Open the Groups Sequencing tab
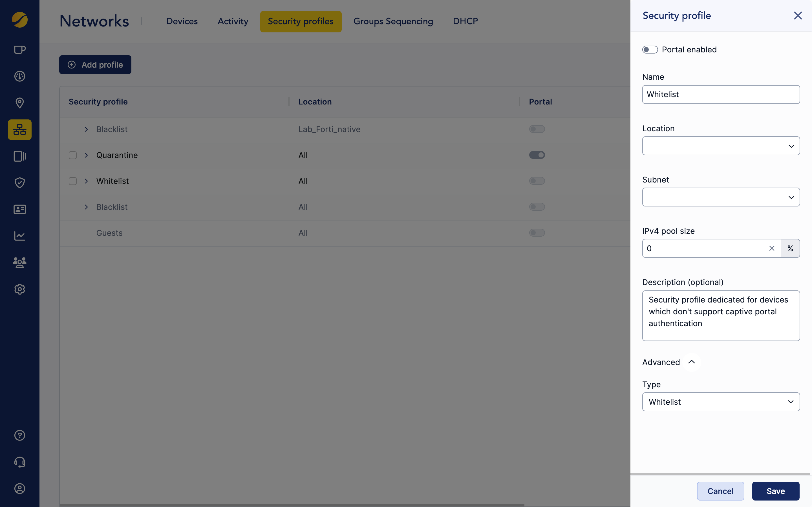 [393, 21]
